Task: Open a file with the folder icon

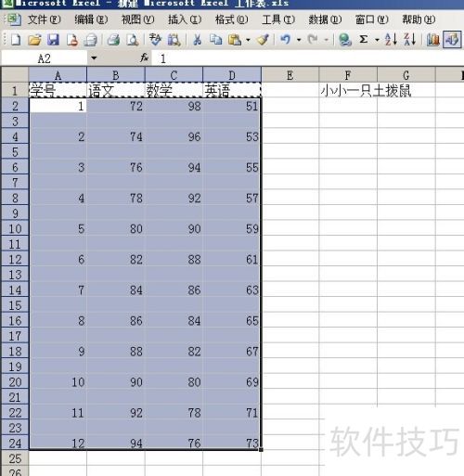Action: click(34, 40)
